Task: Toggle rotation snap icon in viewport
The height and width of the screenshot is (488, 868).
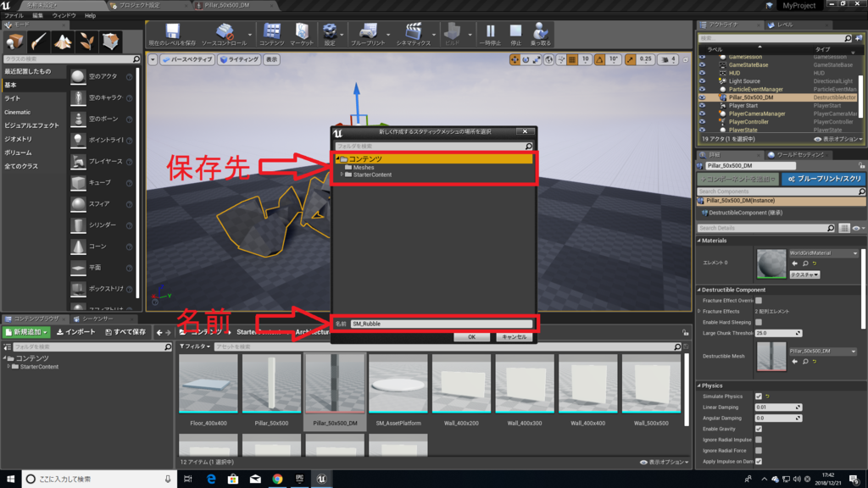Action: click(599, 60)
